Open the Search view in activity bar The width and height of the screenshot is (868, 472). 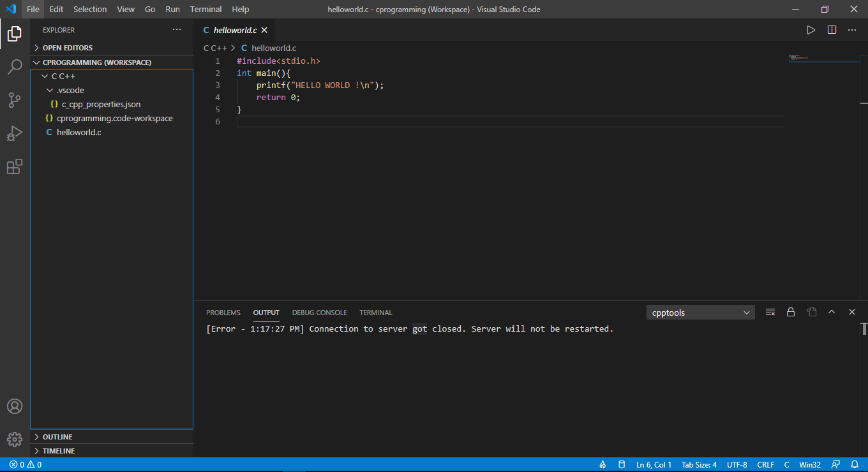(x=15, y=66)
